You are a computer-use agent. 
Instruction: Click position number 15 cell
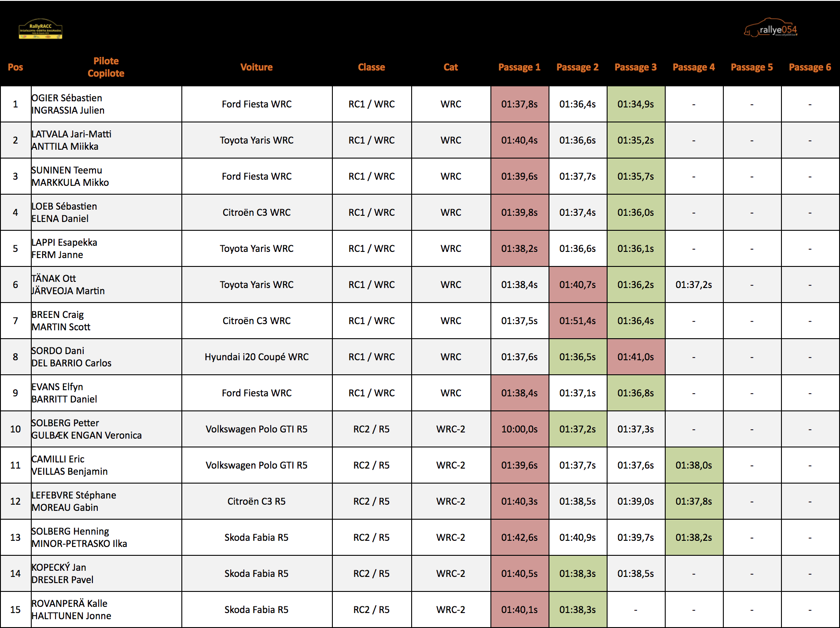tap(15, 610)
